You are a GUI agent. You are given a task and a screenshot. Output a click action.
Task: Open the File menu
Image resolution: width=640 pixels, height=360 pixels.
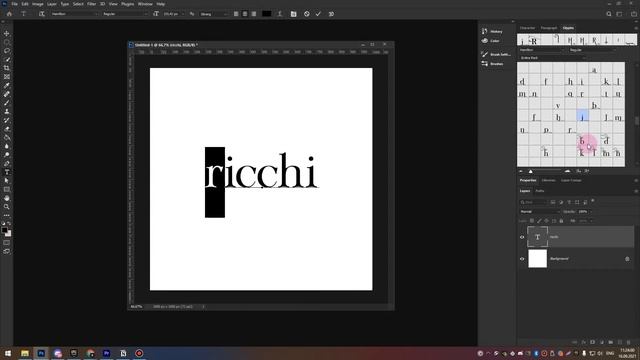(x=14, y=4)
